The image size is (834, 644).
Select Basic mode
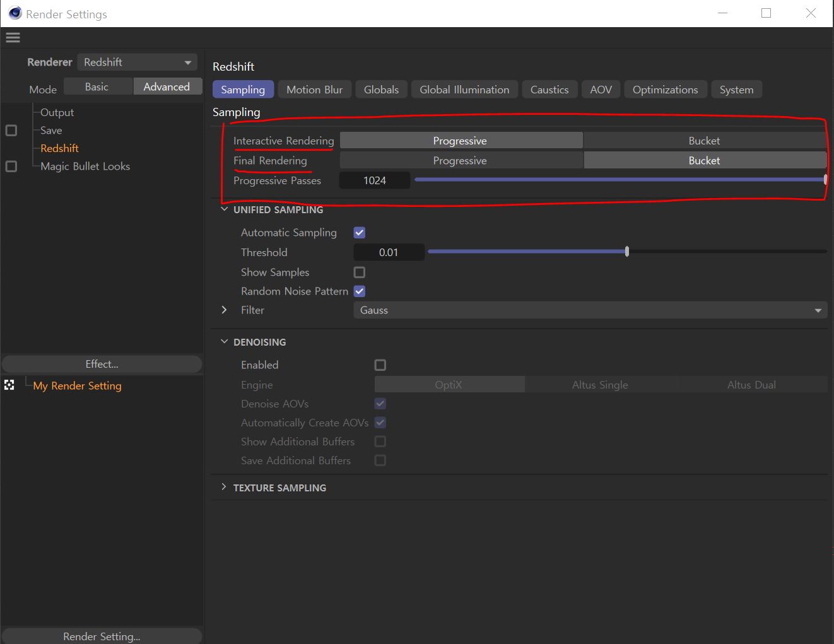[x=98, y=87]
